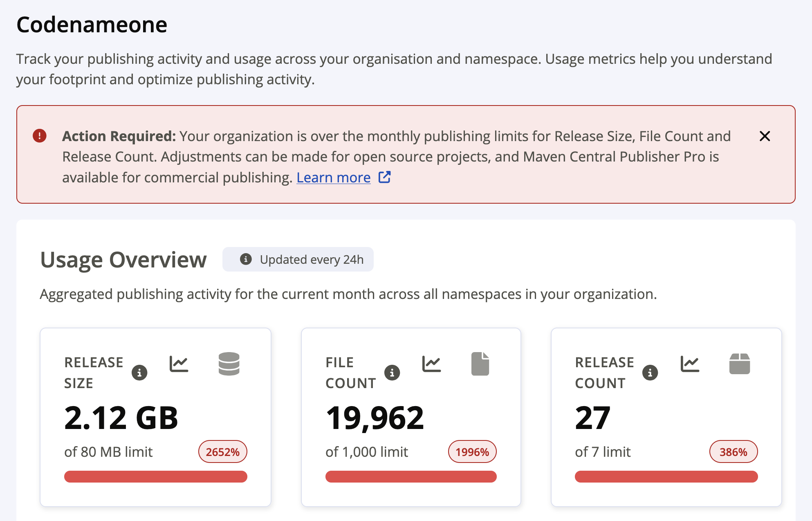Image resolution: width=812 pixels, height=521 pixels.
Task: Click the info icon in Updated every 24h badge
Action: point(246,259)
